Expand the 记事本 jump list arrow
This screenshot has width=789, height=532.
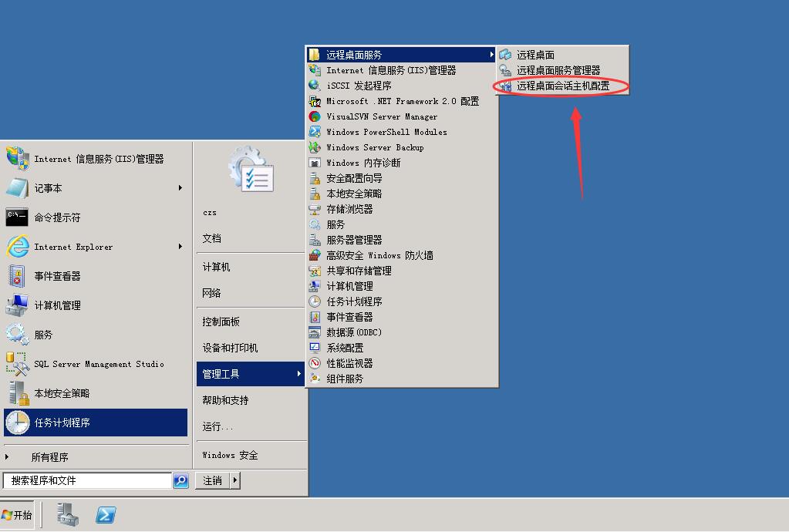[180, 188]
